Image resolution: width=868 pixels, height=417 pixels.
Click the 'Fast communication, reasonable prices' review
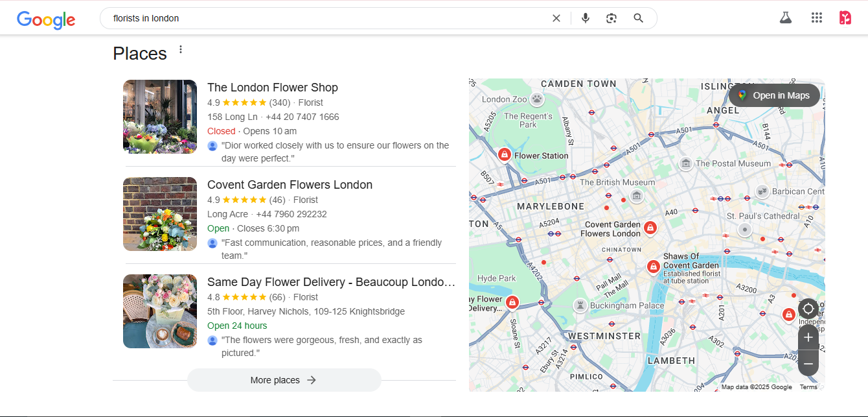(x=332, y=249)
